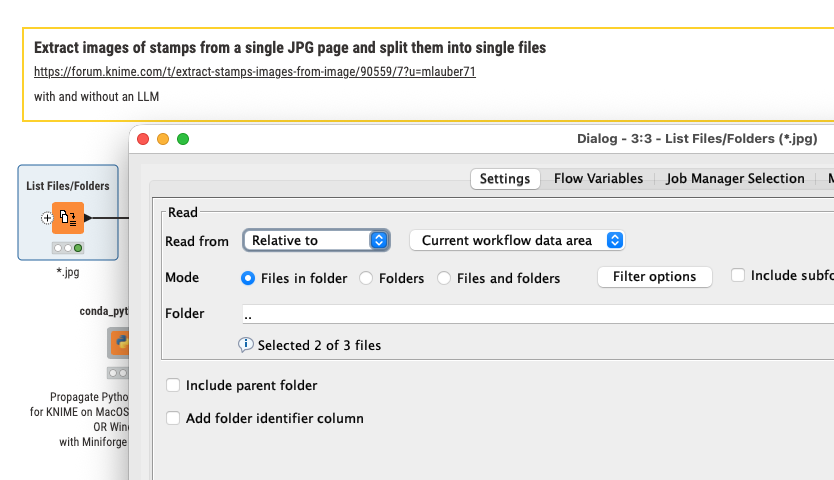Tick the Add folder identifier column checkbox
834x480 pixels.
click(x=174, y=418)
